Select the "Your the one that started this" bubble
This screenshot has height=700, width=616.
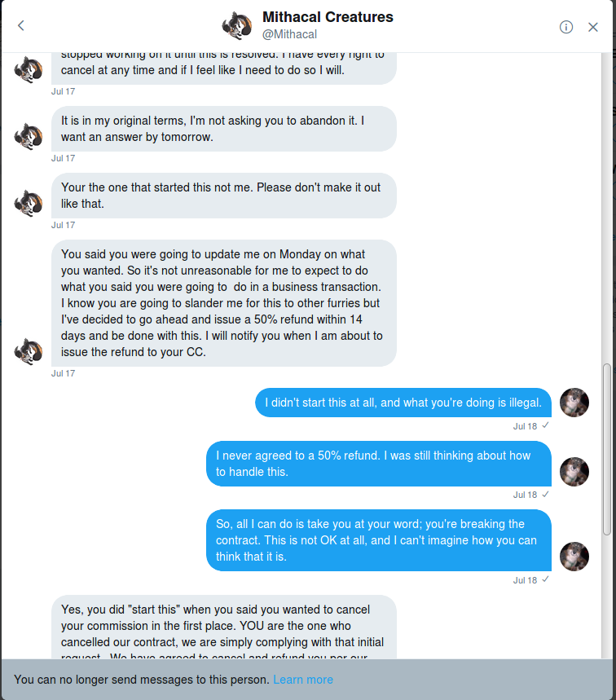(x=223, y=196)
